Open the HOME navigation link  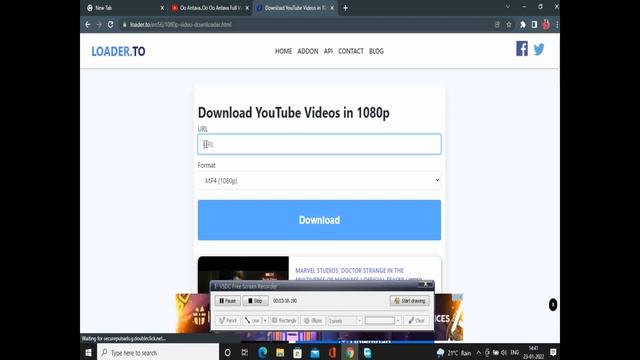click(x=283, y=51)
